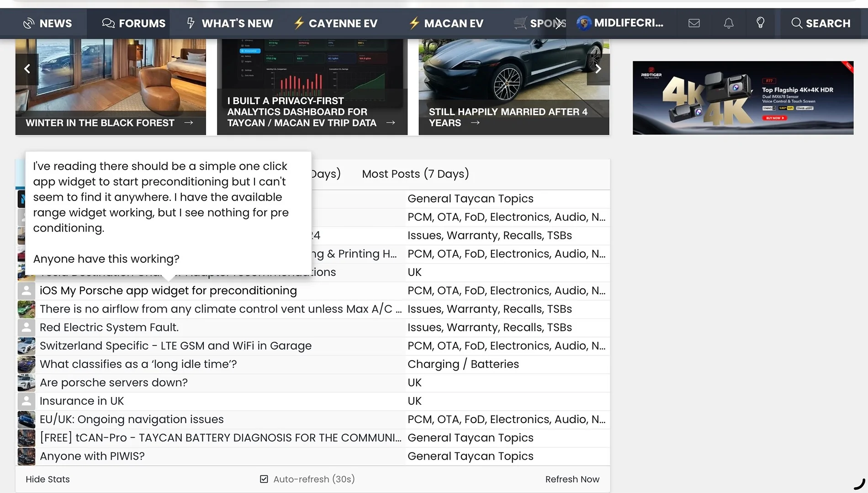Go to the Cayenne EV section
This screenshot has height=493, width=868.
click(x=335, y=23)
